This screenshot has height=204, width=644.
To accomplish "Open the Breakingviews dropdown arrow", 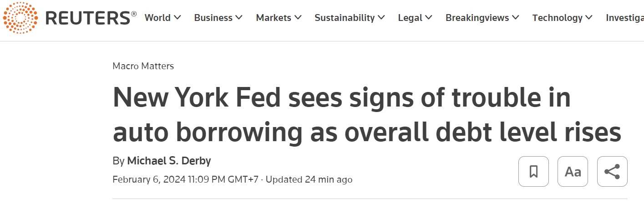I will coord(516,18).
